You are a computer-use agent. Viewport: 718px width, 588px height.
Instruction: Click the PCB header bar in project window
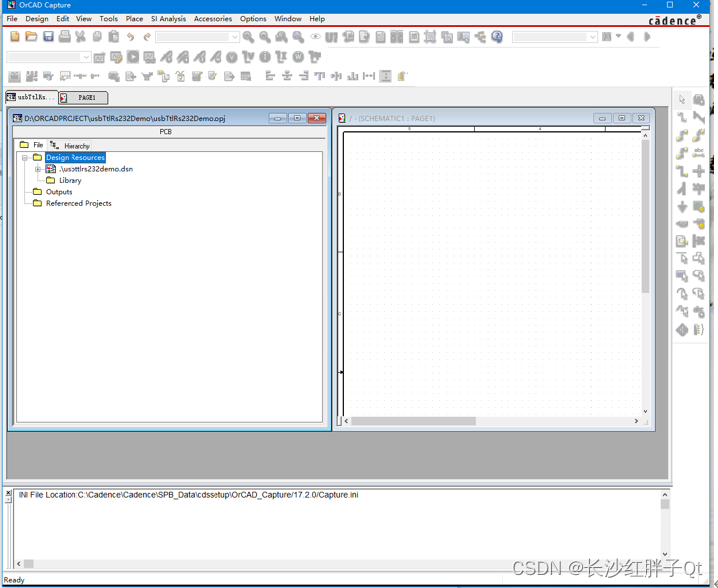169,132
